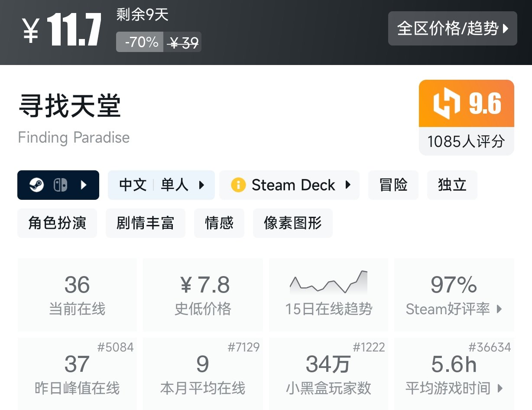Click the 小黑盒玩家数 34万 card
This screenshot has height=410, width=532.
(328, 374)
